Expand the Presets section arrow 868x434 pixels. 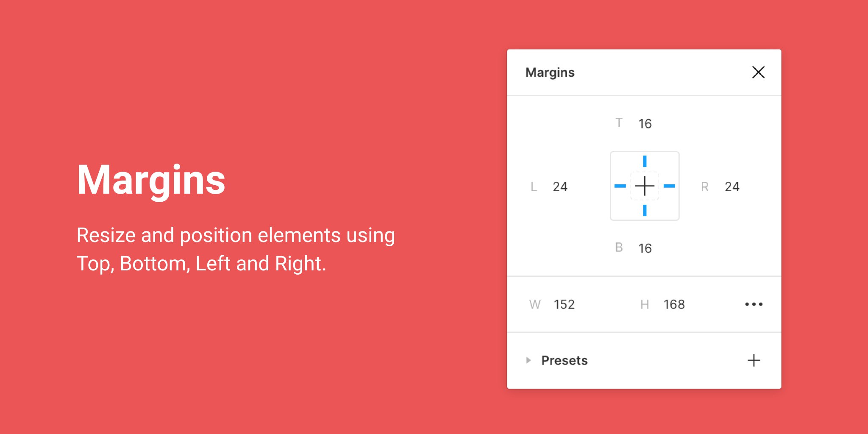pyautogui.click(x=528, y=360)
